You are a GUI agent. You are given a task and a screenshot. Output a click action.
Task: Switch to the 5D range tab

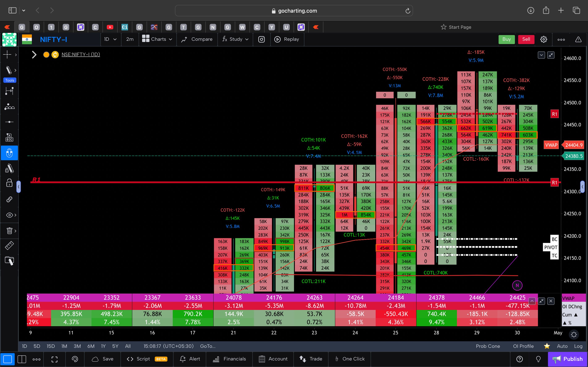[37, 346]
